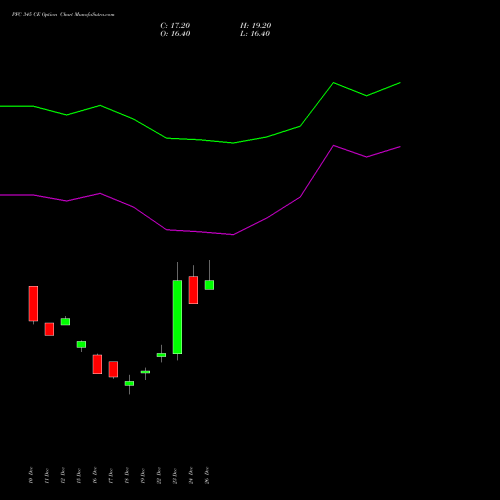Select the close value C: 17.20
This screenshot has height=500, width=500.
coord(175,26)
